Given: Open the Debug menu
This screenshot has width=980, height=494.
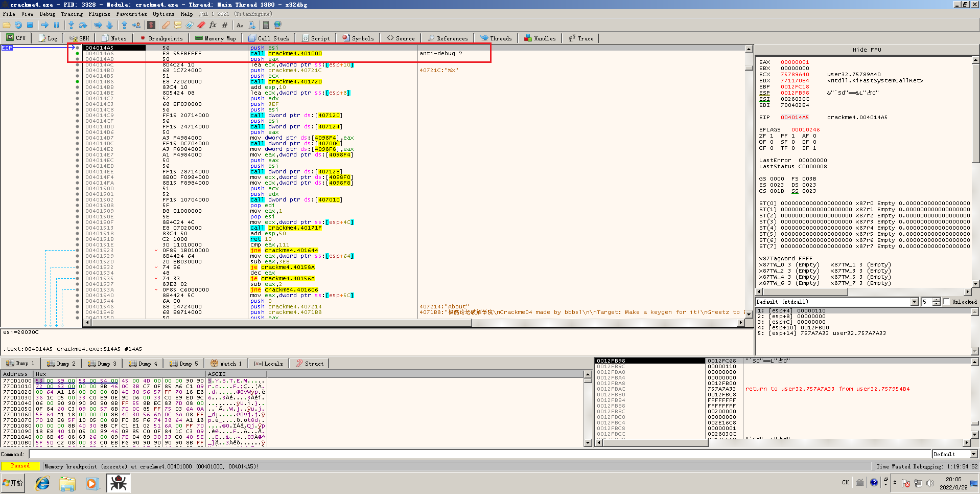Looking at the screenshot, I should click(x=47, y=14).
